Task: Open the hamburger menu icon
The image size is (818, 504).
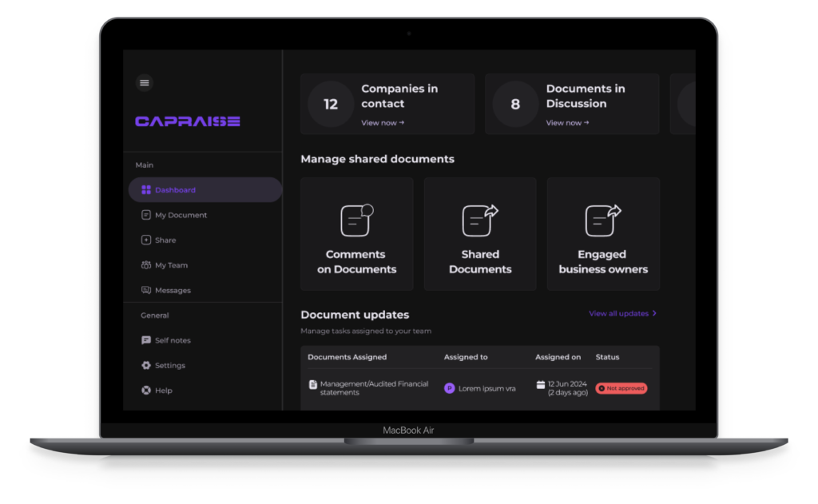Action: [x=145, y=82]
